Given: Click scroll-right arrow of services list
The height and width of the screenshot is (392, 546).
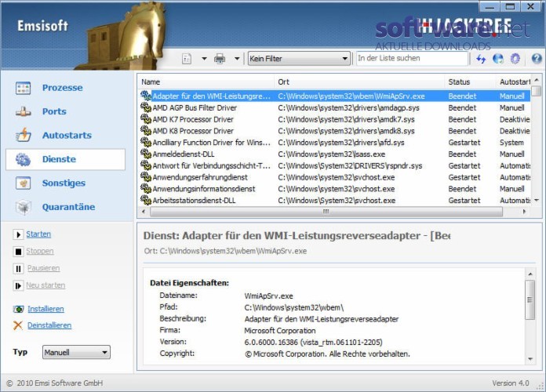Looking at the screenshot, I should (524, 212).
